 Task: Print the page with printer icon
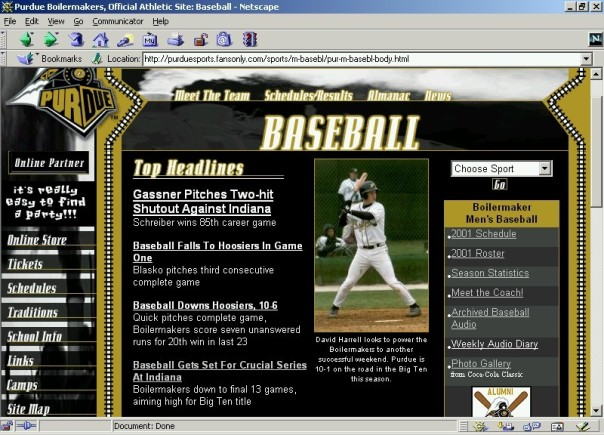175,39
